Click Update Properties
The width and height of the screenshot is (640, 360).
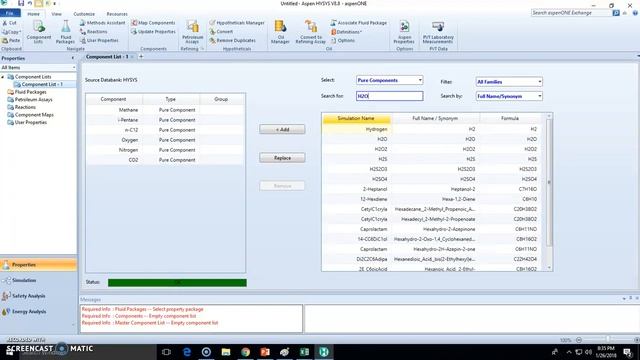coord(153,31)
